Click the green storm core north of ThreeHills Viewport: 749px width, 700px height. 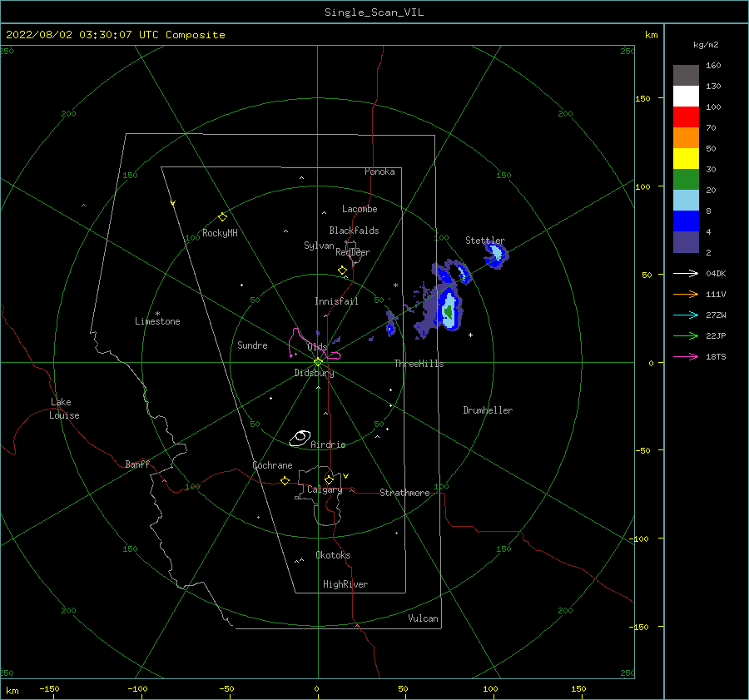448,311
